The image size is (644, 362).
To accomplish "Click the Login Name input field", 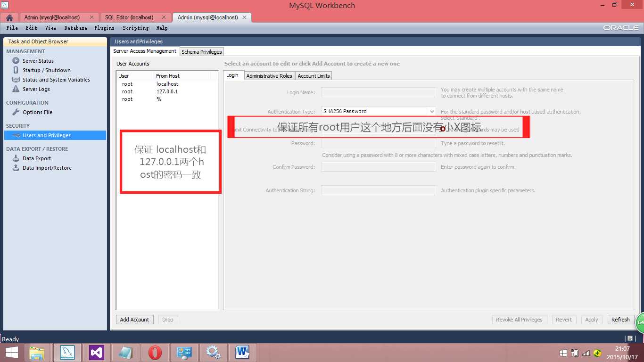I will (378, 92).
